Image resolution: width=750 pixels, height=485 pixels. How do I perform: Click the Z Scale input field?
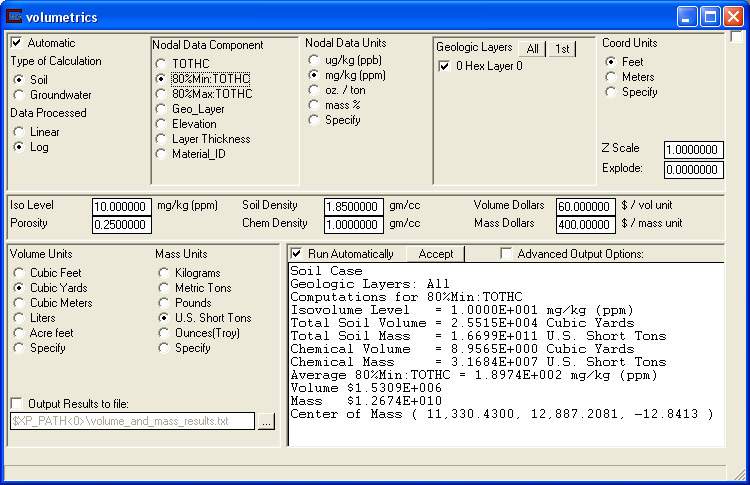694,150
